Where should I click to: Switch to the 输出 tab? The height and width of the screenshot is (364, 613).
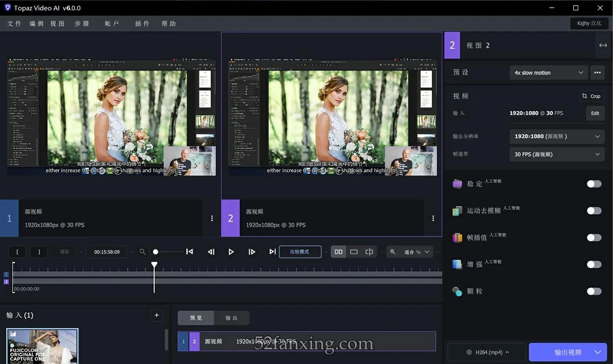click(x=231, y=318)
